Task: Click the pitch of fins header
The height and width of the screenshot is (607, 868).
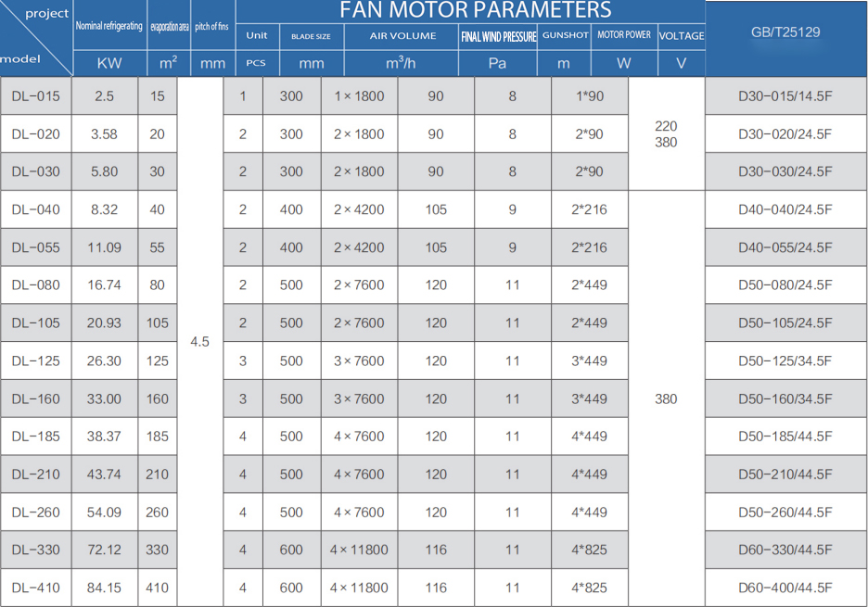Action: 211,27
